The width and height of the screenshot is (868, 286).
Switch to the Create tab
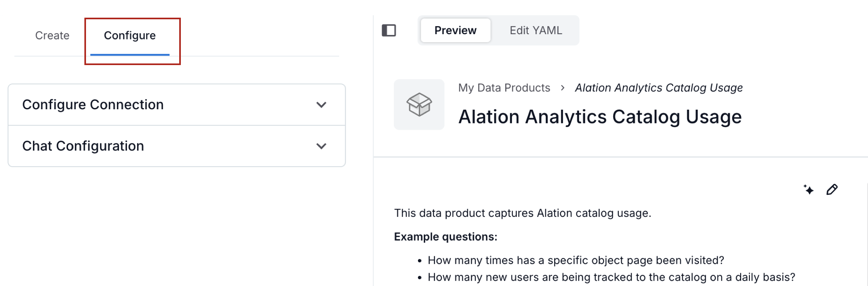point(52,36)
